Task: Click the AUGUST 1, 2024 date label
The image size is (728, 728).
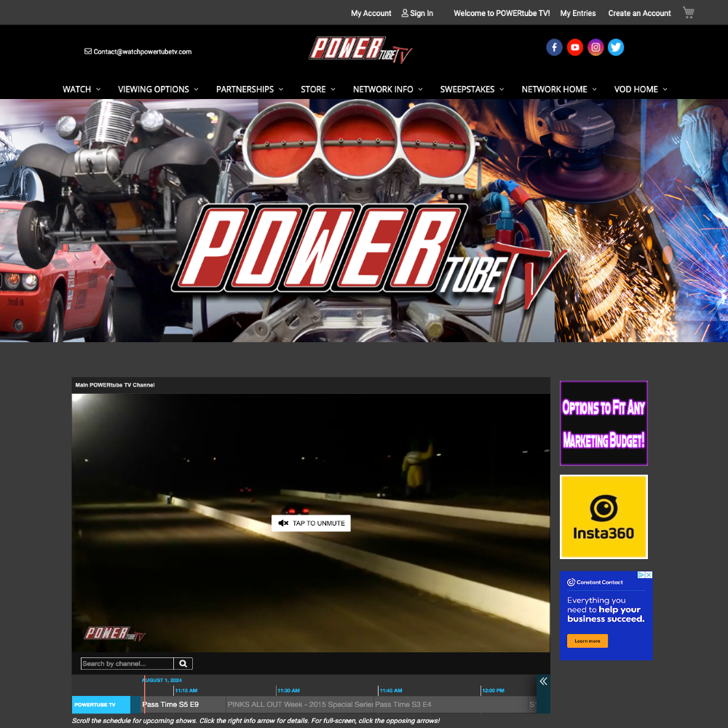Action: point(162,680)
